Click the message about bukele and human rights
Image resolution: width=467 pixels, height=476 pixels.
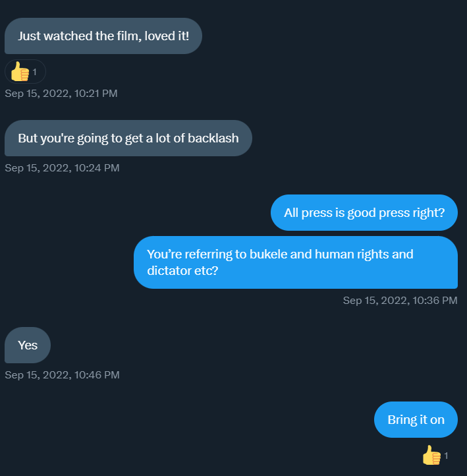point(295,262)
